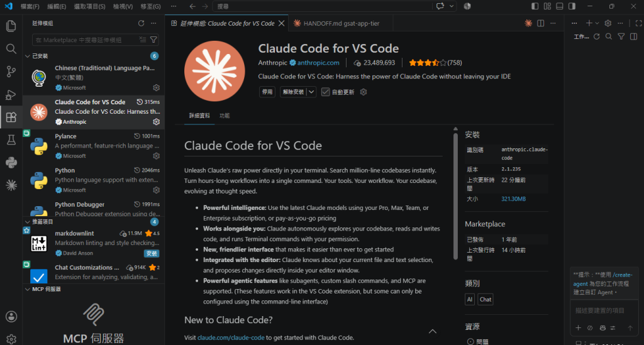Screen dimensions: 644x345
Task: Open extension filter funnel in search box
Action: point(153,40)
